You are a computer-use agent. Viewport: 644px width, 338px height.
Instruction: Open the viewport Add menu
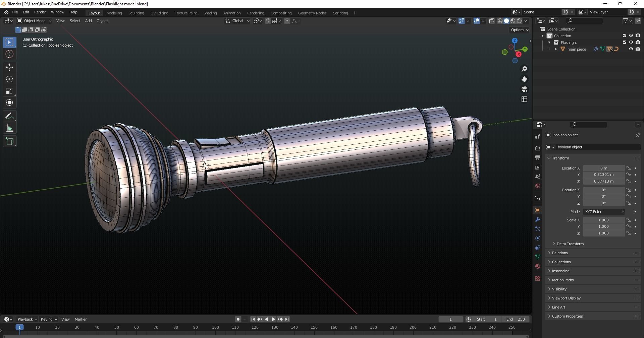tap(88, 21)
